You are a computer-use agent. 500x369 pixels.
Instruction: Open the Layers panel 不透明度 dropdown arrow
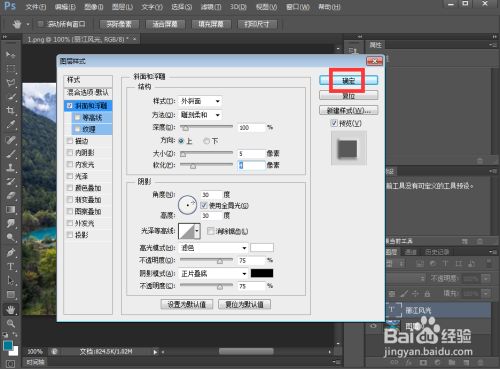pyautogui.click(x=486, y=278)
